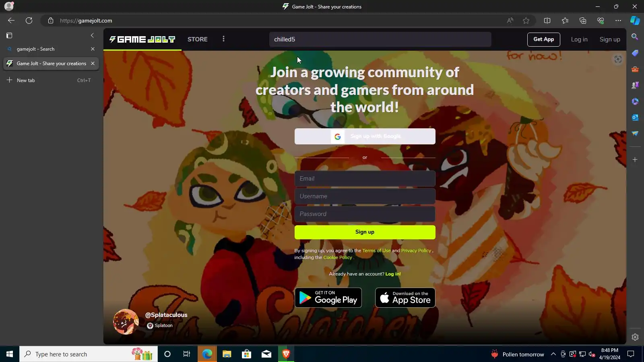644x362 pixels.
Task: Click the browser profile avatar
Action: coord(9,6)
